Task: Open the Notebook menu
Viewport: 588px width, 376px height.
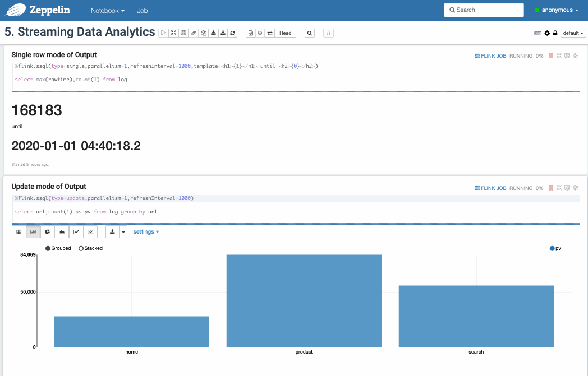Action: pyautogui.click(x=107, y=11)
